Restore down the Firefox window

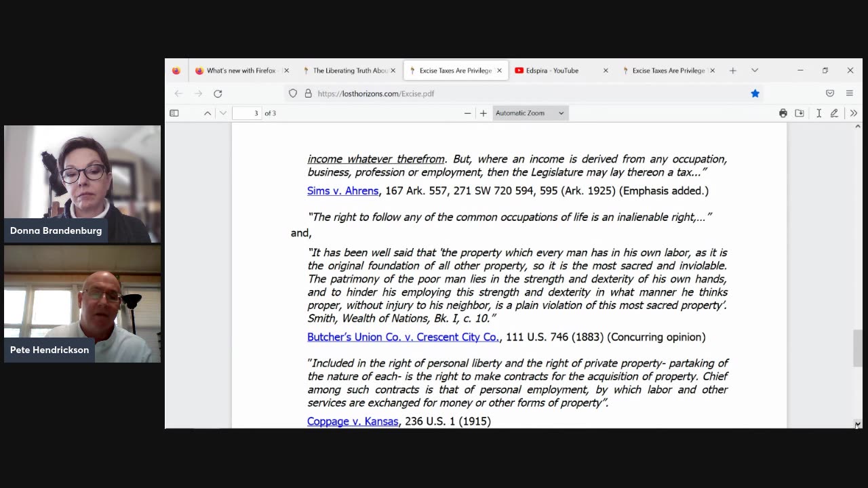[x=825, y=70]
